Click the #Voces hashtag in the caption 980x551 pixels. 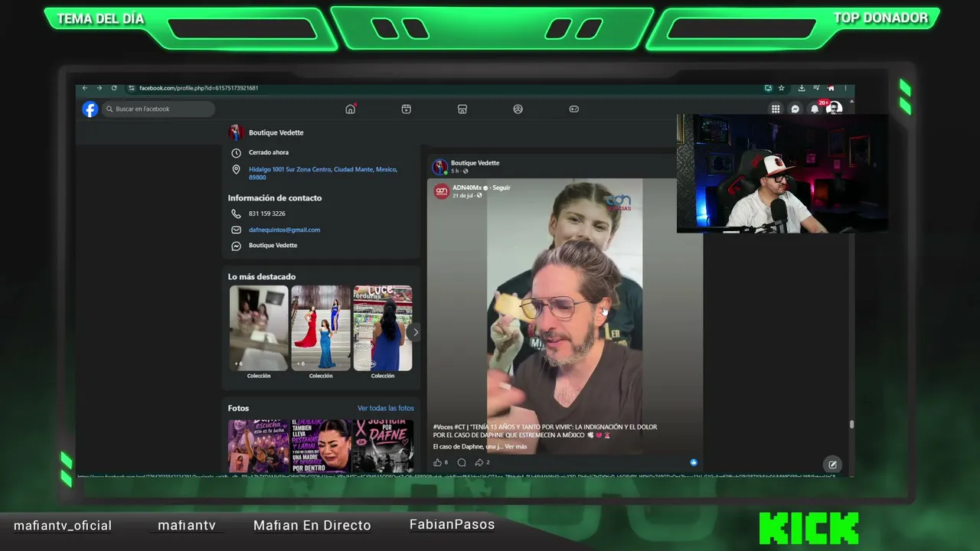pos(442,427)
